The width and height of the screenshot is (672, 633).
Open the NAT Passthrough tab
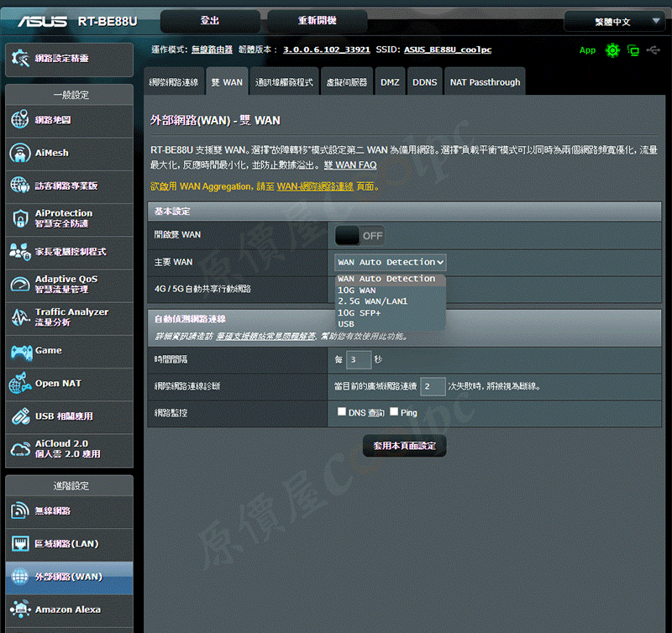485,81
